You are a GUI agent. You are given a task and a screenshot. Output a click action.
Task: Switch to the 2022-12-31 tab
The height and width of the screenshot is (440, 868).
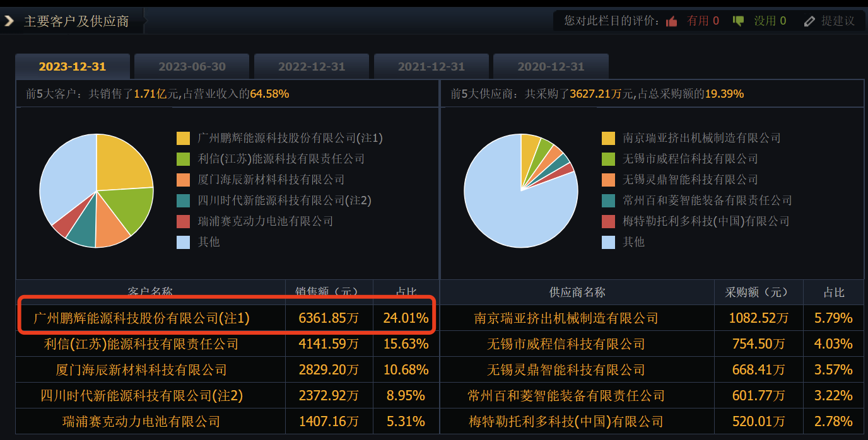[312, 67]
